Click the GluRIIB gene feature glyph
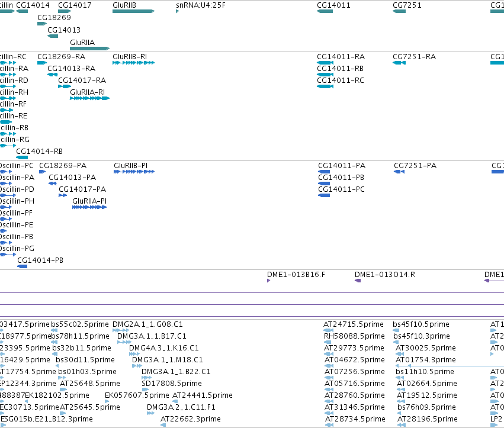 point(133,11)
